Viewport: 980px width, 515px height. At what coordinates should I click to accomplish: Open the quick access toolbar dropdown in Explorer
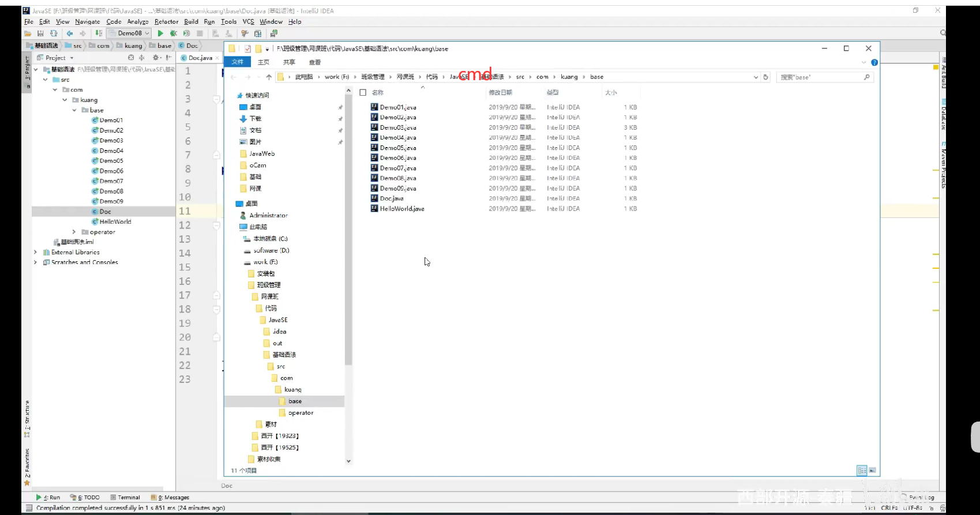267,49
